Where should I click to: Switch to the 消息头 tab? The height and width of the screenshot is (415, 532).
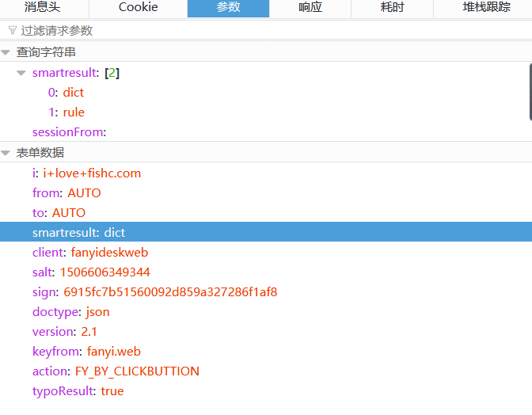coord(44,7)
